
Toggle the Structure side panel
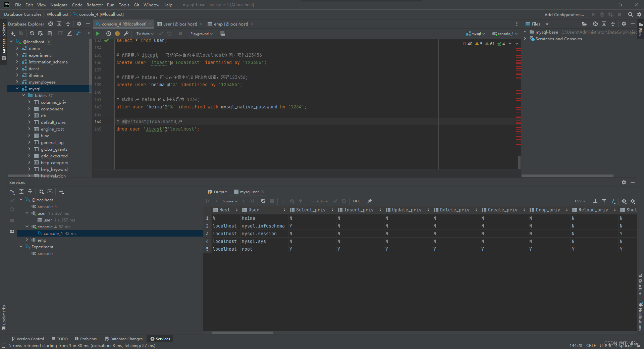640,284
